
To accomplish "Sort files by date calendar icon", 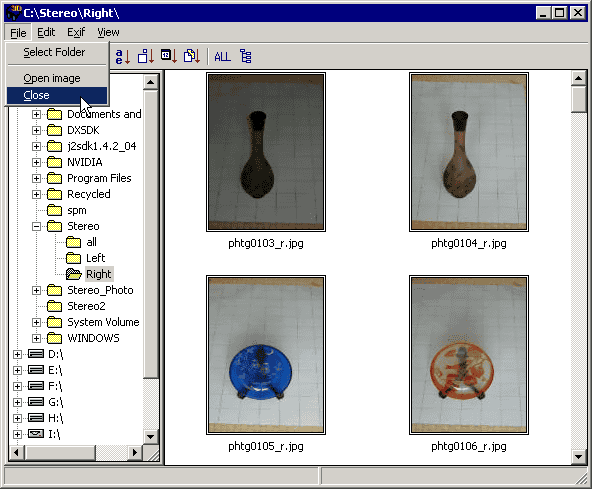I will click(169, 56).
